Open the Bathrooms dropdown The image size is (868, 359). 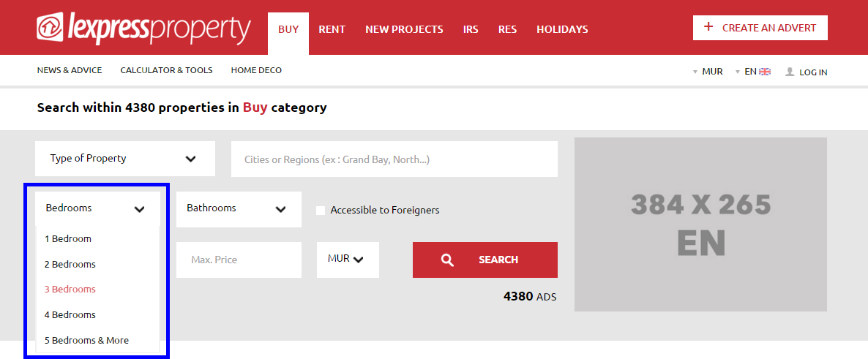tap(239, 209)
